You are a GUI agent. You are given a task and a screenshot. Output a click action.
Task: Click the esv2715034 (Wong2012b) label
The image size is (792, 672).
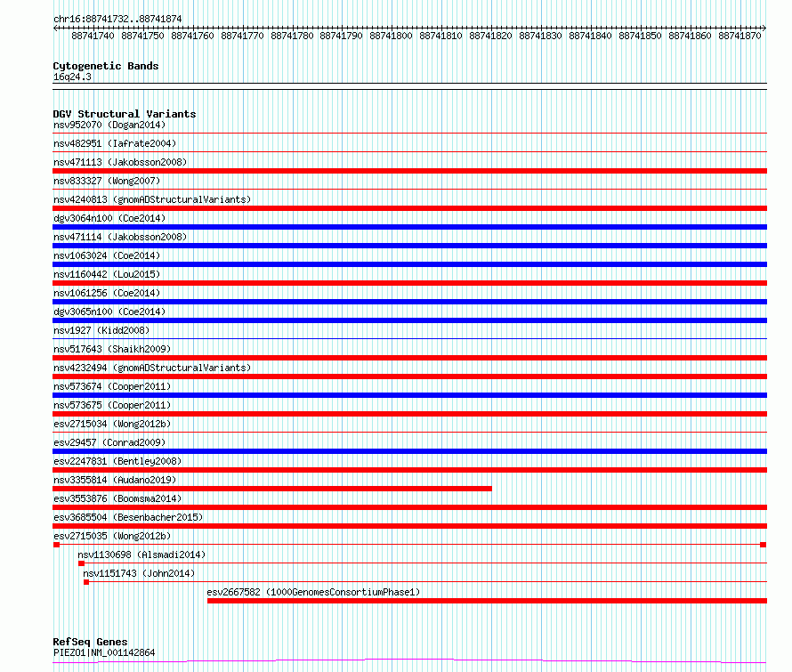pyautogui.click(x=112, y=424)
